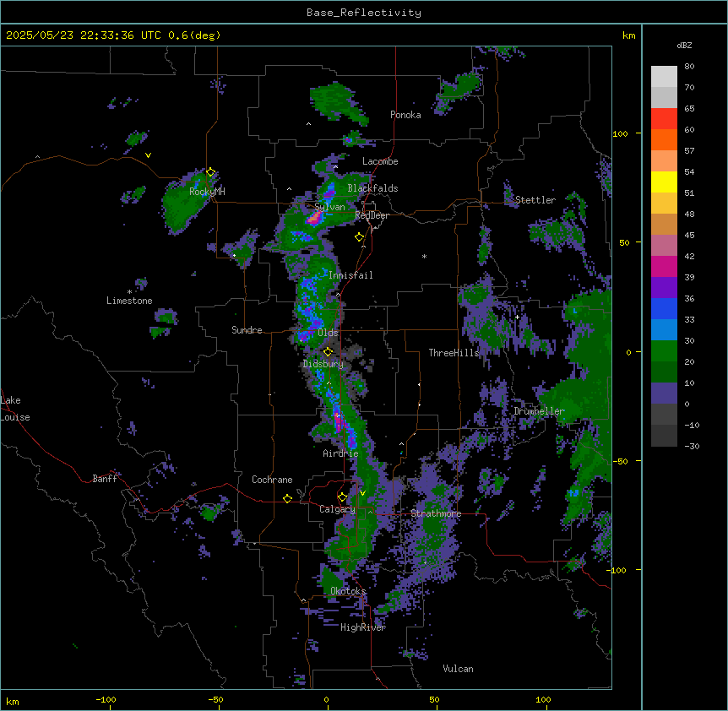Click the white plus marker northwest of Drumheller
Image resolution: width=728 pixels, height=711 pixels.
click(517, 317)
